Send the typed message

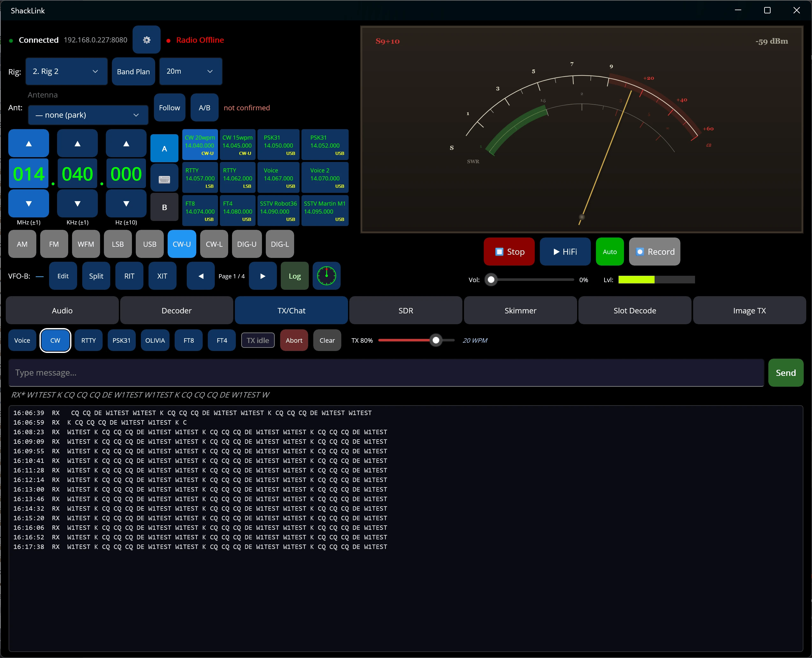point(786,373)
